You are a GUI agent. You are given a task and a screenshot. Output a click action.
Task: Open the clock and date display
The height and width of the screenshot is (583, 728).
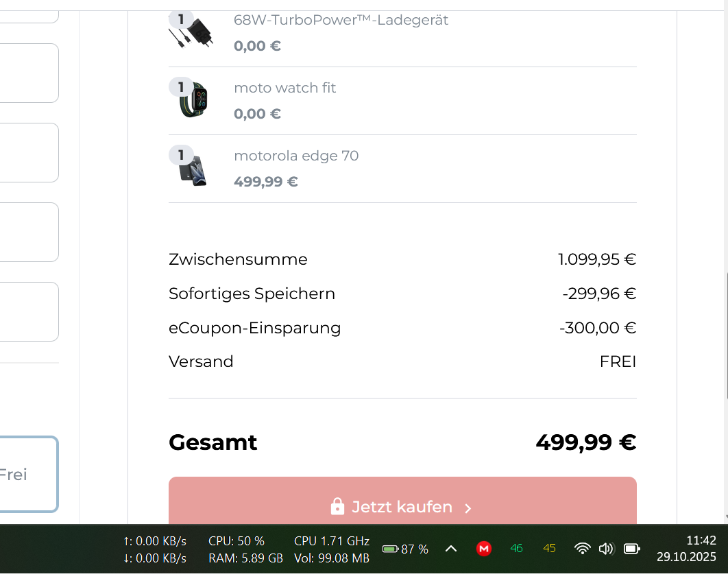(x=685, y=549)
